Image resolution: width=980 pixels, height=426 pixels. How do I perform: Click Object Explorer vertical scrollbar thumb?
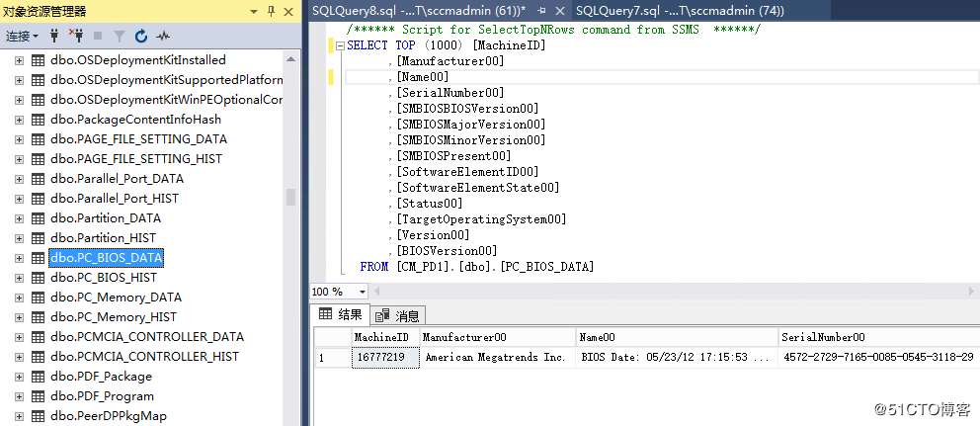[290, 197]
